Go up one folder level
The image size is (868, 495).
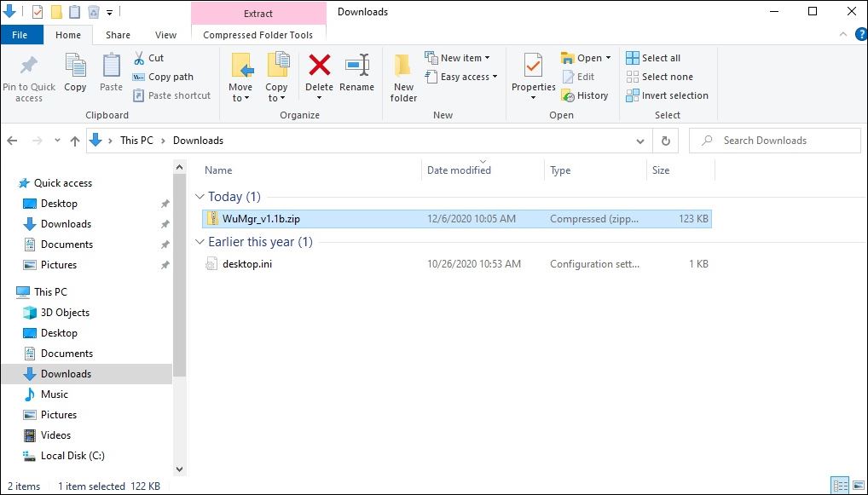tap(75, 141)
